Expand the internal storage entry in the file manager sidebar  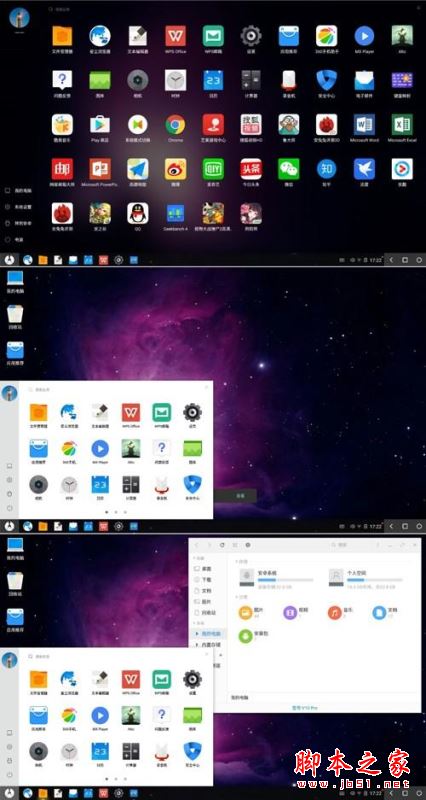coord(197,645)
